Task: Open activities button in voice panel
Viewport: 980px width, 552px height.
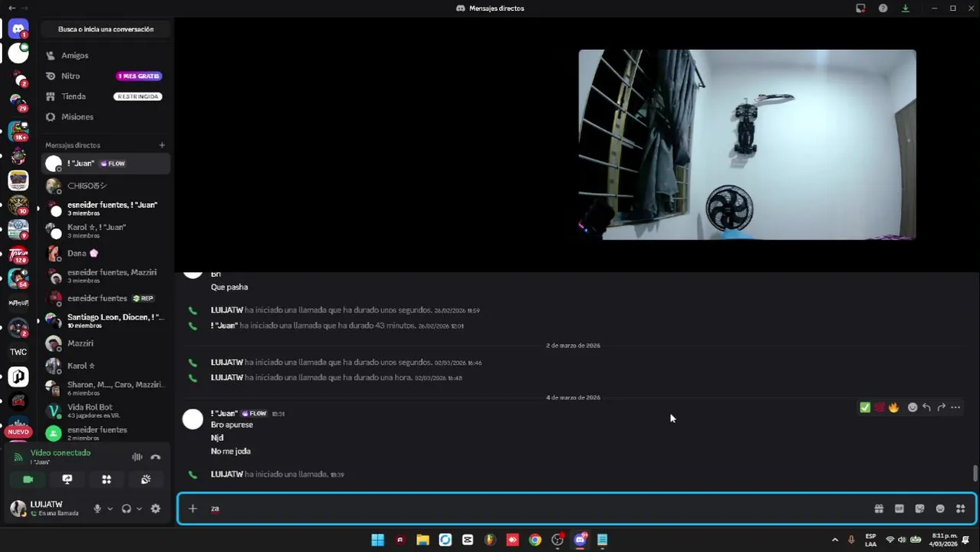Action: (107, 479)
